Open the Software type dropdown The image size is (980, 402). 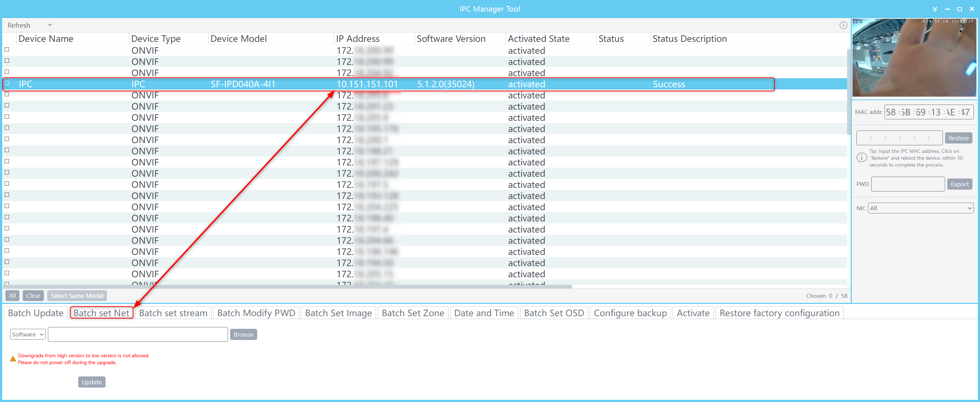coord(27,334)
